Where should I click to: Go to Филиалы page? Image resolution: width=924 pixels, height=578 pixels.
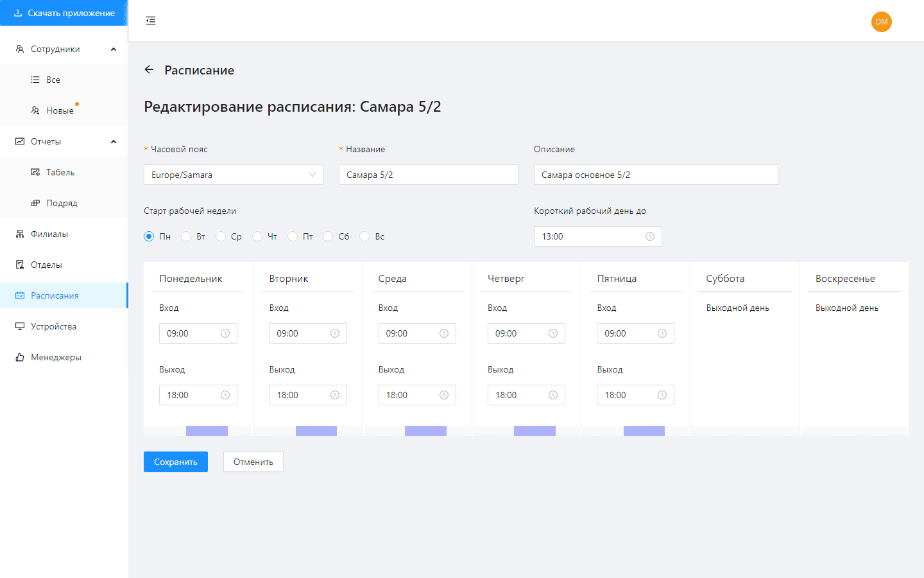click(x=64, y=234)
